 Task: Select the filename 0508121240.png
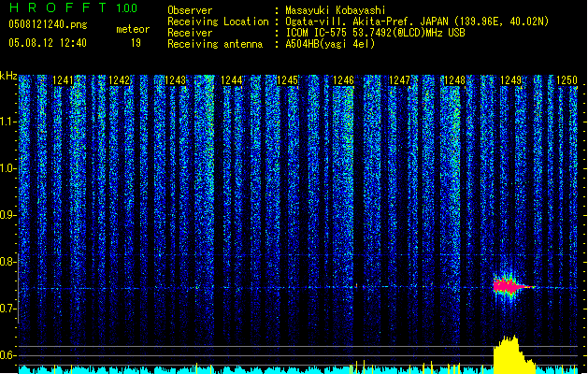point(48,25)
